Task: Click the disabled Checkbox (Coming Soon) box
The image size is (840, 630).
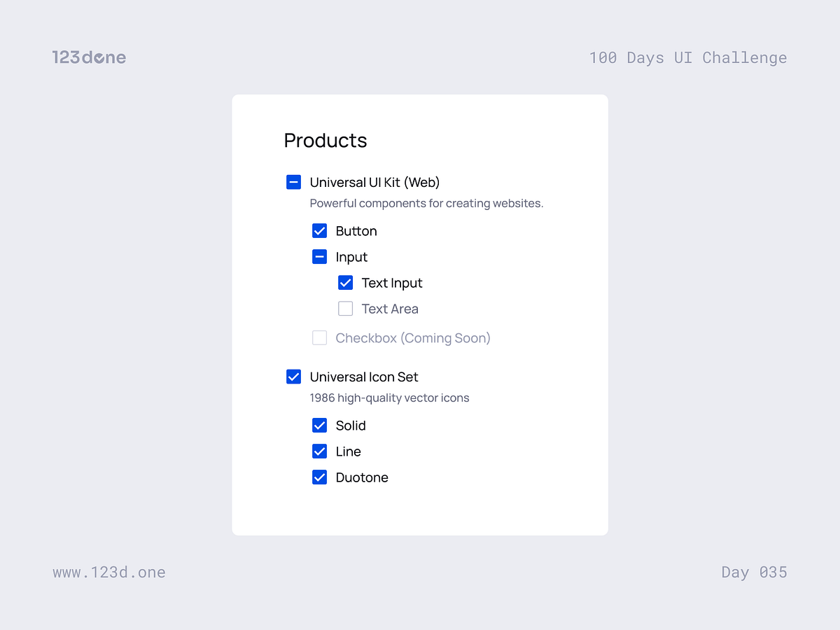Action: (x=319, y=337)
